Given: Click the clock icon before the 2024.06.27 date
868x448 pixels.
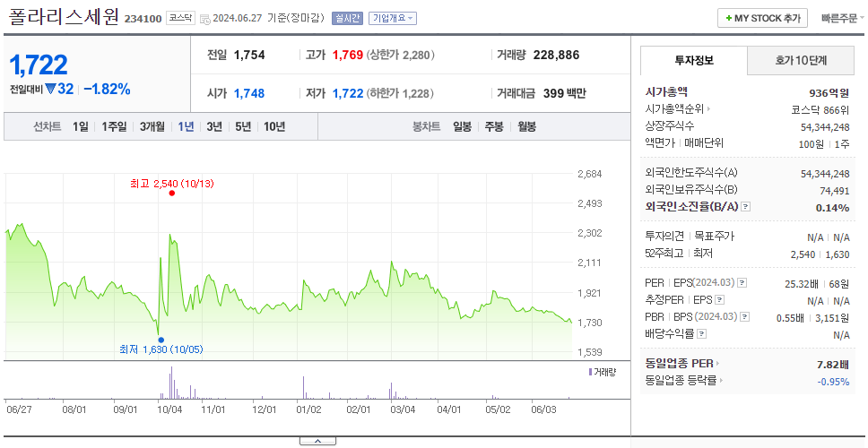Looking at the screenshot, I should point(204,19).
